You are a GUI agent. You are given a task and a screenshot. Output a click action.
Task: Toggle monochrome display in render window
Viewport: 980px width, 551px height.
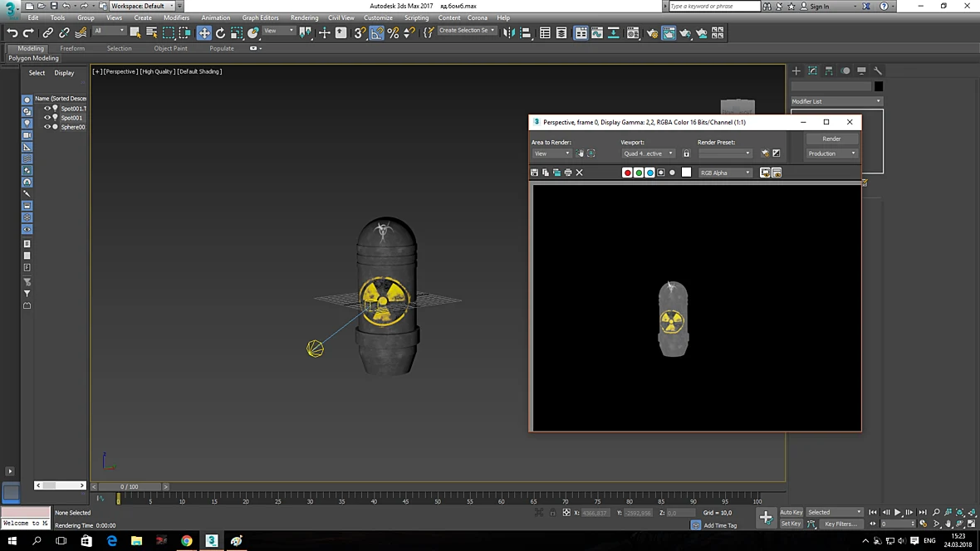673,173
